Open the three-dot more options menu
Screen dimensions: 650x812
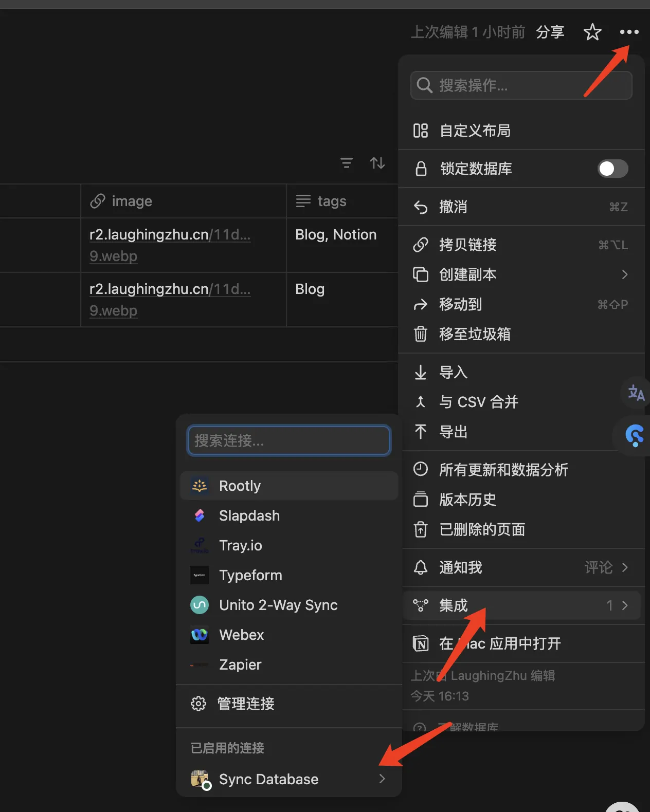629,32
